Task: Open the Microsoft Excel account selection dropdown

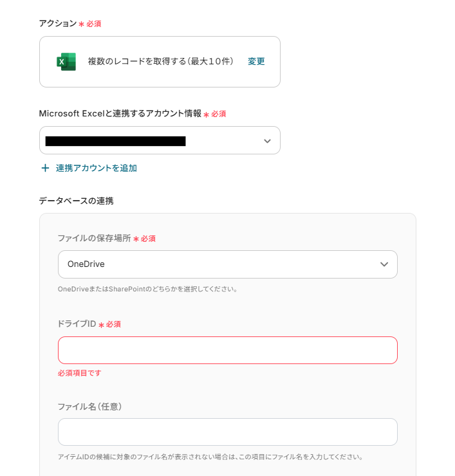Action: [x=160, y=141]
